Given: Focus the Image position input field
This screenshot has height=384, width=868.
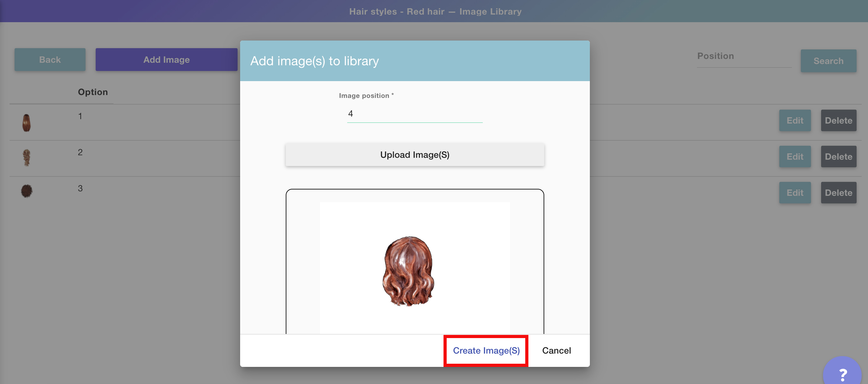Looking at the screenshot, I should [x=414, y=114].
